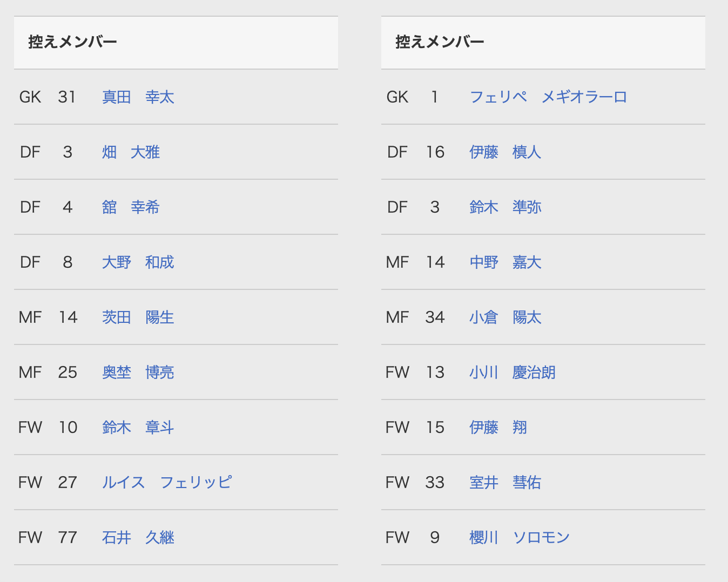This screenshot has height=582, width=728.
Task: View midfielder 小倉 陽太
Action: (x=505, y=317)
